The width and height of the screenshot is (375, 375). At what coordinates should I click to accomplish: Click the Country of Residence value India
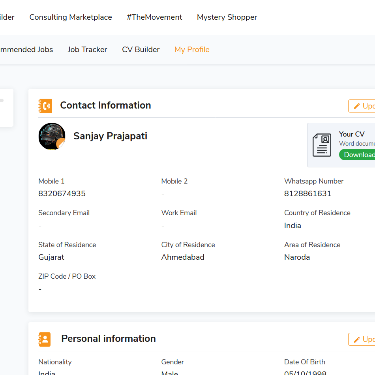tap(293, 225)
